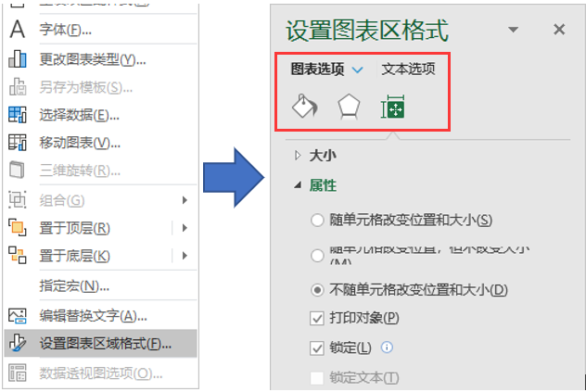The width and height of the screenshot is (586, 392).
Task: Open the Effects pentagon icon
Action: point(349,107)
